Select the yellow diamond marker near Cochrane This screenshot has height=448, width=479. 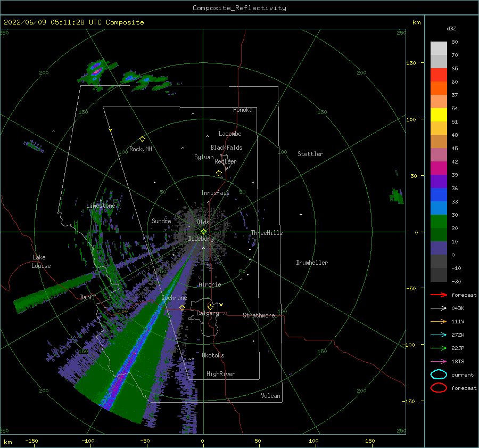point(182,307)
